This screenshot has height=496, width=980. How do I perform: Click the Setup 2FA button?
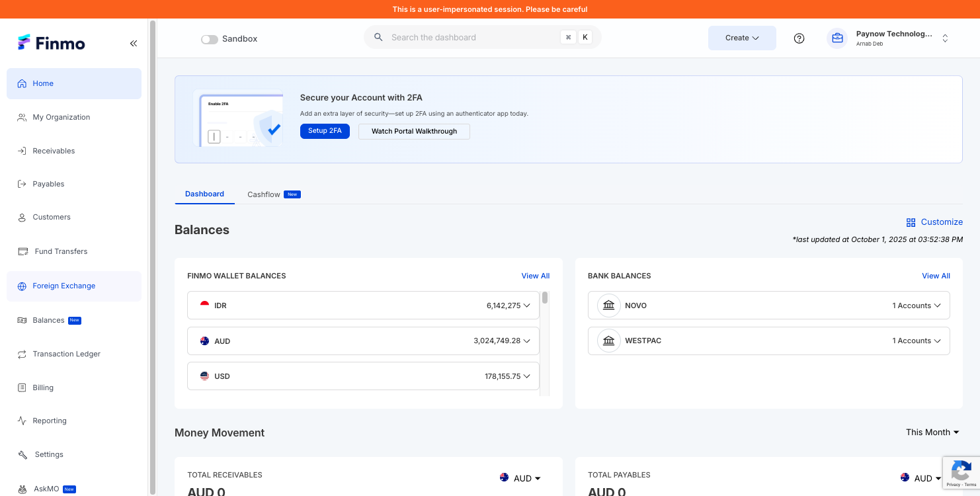pos(325,131)
